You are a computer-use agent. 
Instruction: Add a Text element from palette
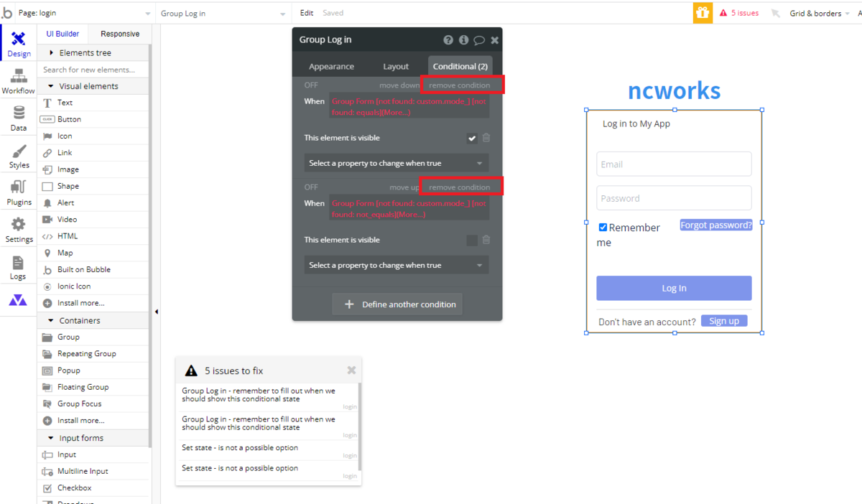pos(93,103)
